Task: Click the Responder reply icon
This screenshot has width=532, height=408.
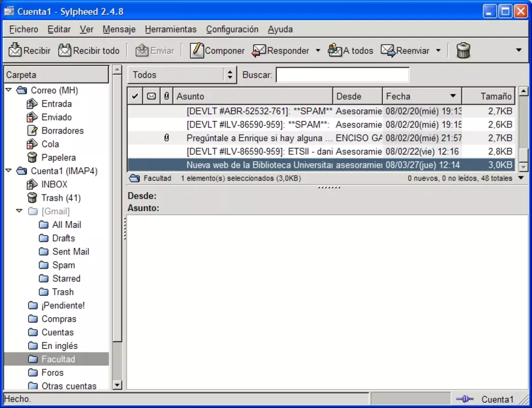Action: (x=259, y=50)
